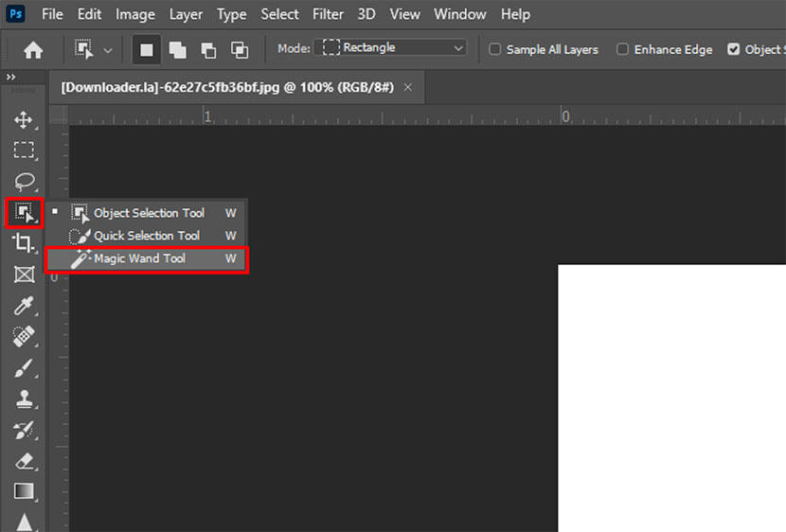Choose Object Selection Tool from flyout
This screenshot has width=786, height=532.
[147, 213]
